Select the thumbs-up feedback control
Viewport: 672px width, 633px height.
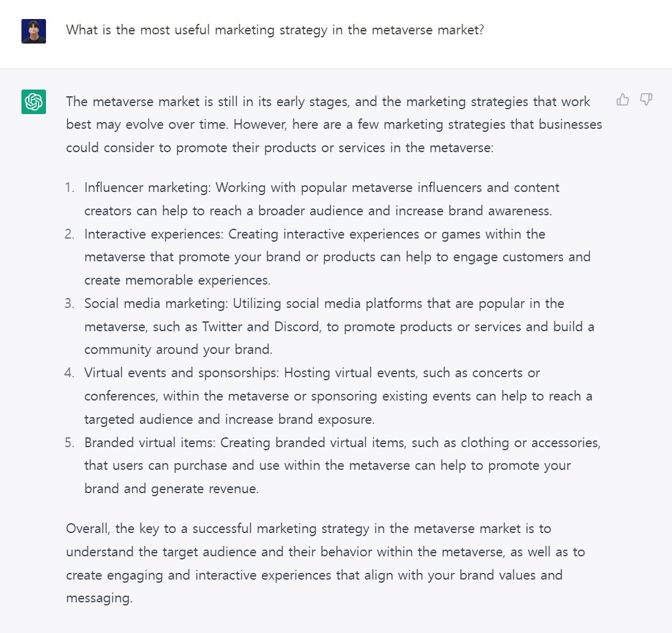[x=623, y=99]
